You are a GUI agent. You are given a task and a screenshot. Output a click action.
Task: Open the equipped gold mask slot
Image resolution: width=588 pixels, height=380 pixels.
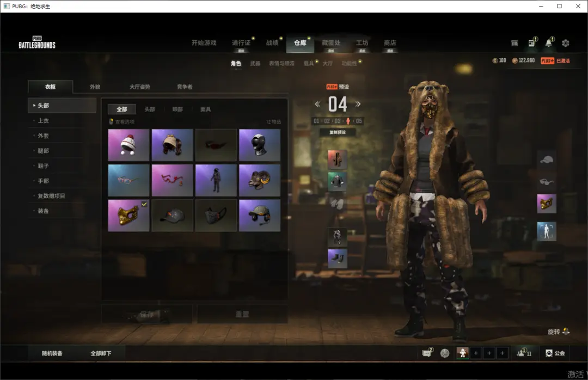547,204
